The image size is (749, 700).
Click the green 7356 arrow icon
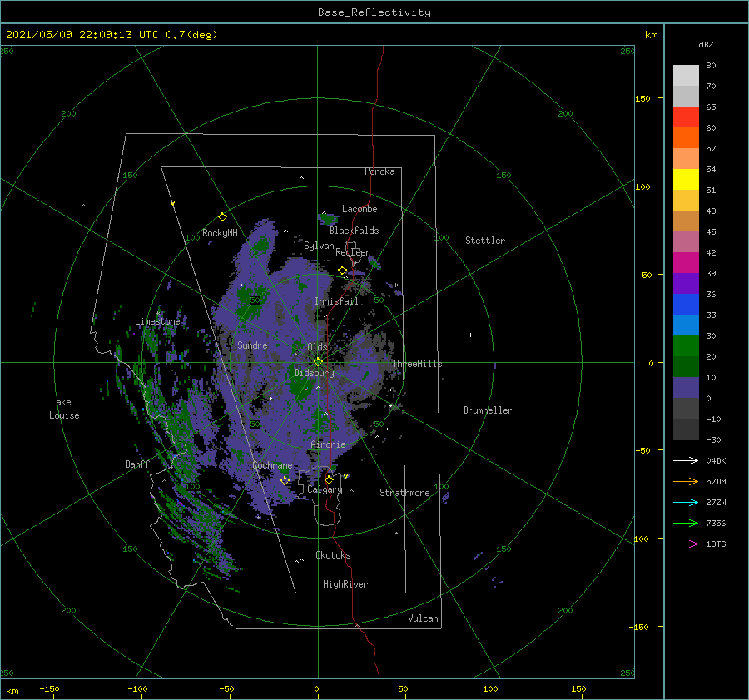tap(686, 524)
